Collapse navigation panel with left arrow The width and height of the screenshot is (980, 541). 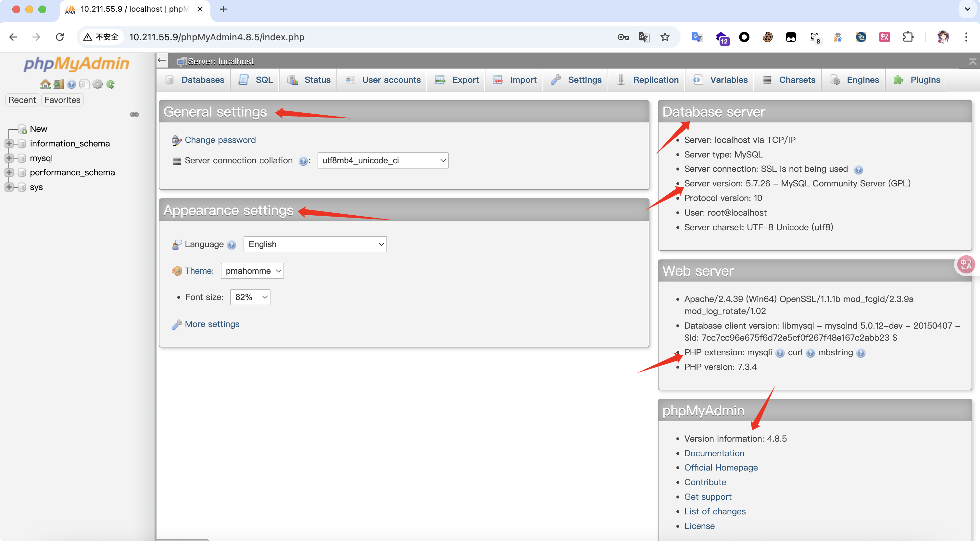tap(162, 60)
